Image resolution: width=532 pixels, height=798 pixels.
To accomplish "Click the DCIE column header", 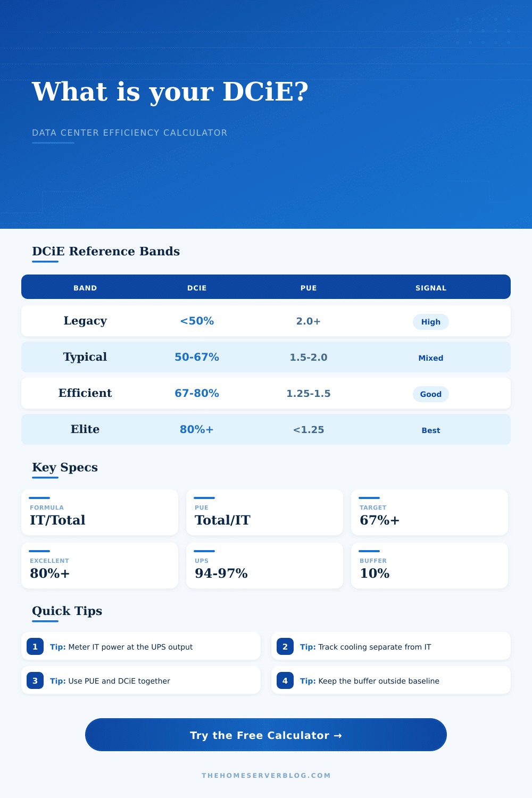I will 197,288.
